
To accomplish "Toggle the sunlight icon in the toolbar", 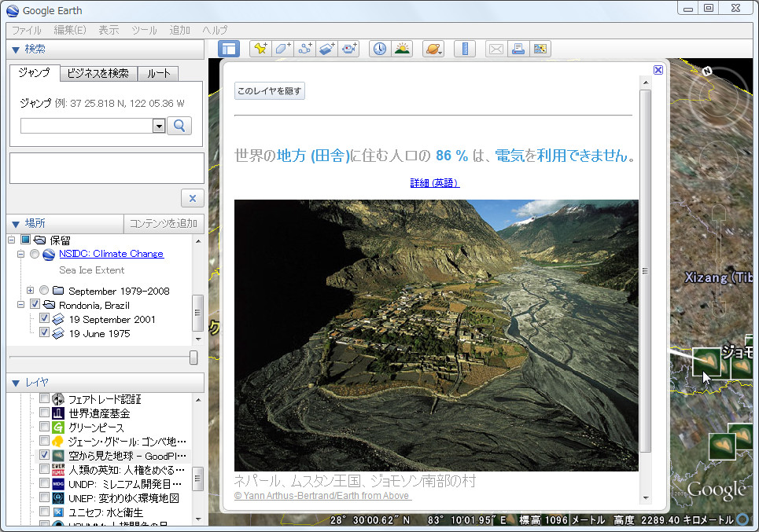I will pyautogui.click(x=402, y=49).
